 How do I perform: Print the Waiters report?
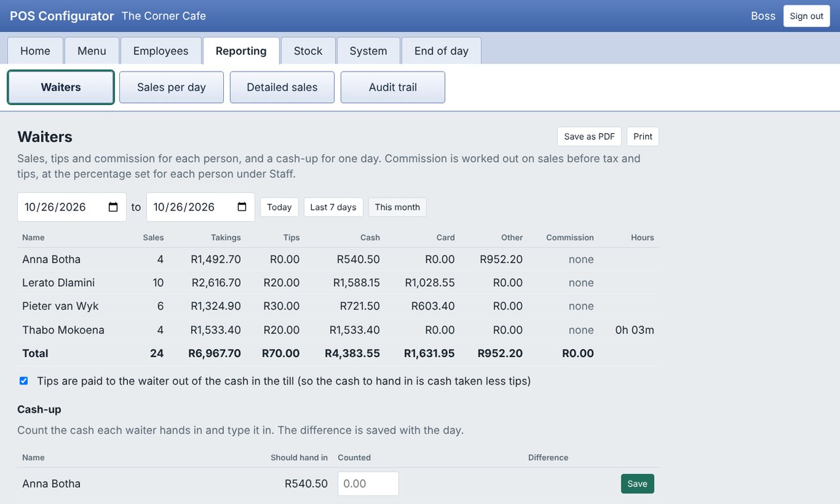point(643,136)
